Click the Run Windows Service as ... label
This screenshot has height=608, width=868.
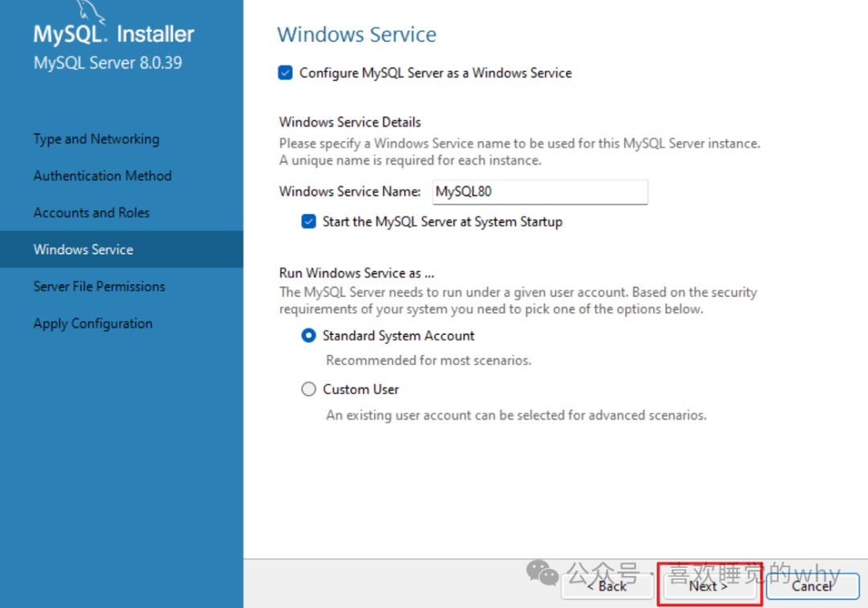(x=357, y=273)
